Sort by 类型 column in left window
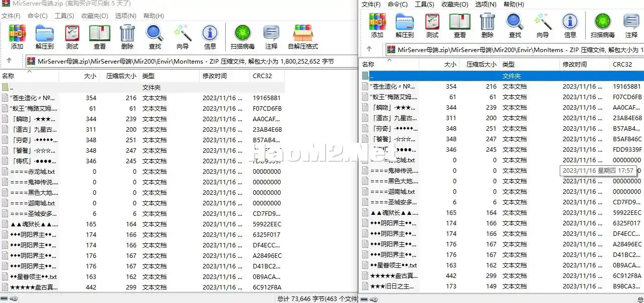The width and height of the screenshot is (644, 303). click(x=170, y=76)
